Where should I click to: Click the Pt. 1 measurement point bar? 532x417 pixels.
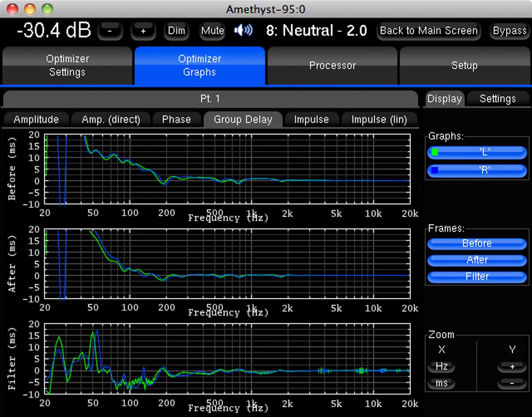tap(210, 99)
